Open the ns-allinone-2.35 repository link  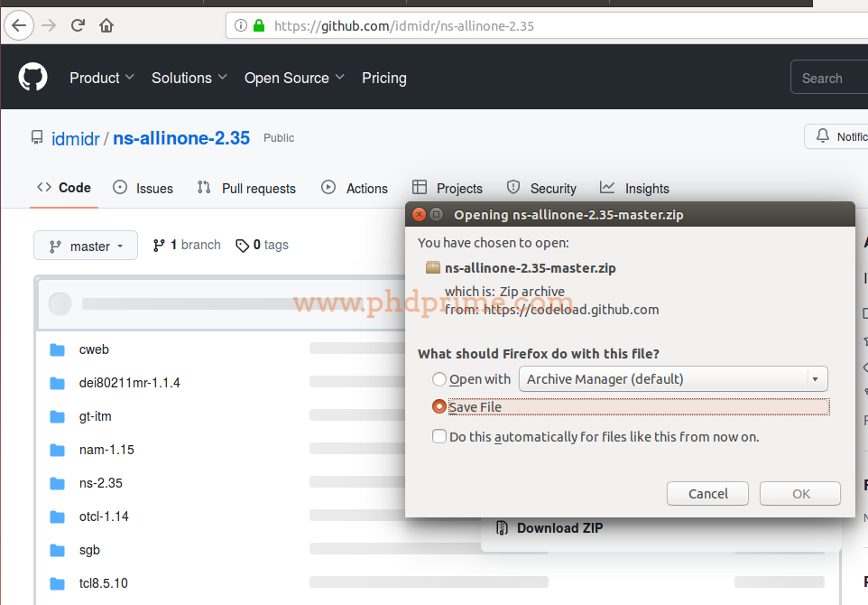pyautogui.click(x=181, y=138)
